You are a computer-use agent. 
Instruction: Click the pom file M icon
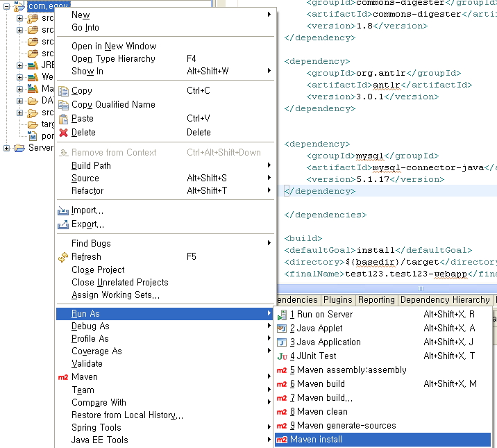tap(33, 136)
